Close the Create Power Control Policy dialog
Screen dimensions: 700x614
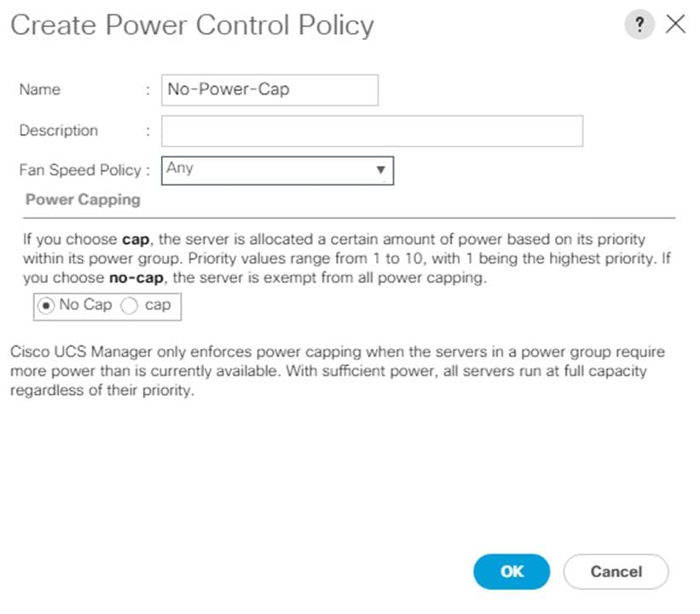(x=675, y=24)
